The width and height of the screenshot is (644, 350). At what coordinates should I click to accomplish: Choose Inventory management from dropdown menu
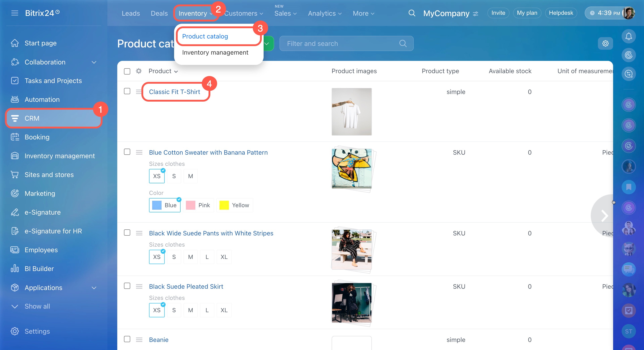point(215,53)
